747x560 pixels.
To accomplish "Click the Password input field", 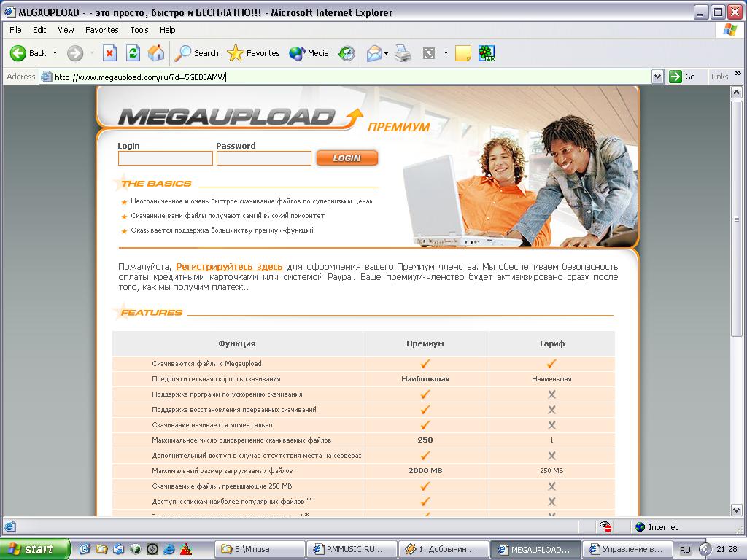I will pos(264,158).
